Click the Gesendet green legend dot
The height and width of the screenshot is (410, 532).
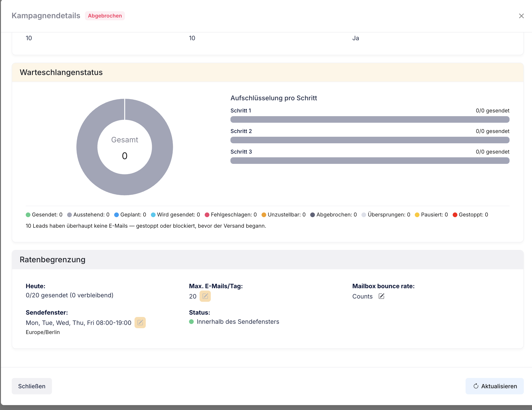pos(28,215)
